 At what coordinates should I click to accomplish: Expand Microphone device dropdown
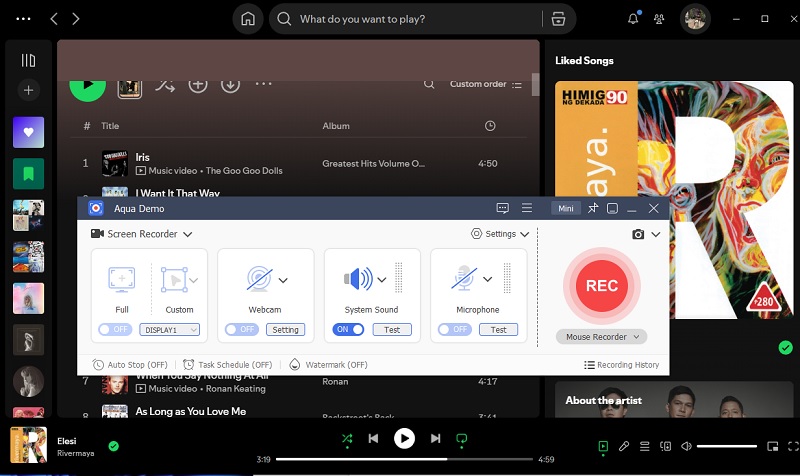pos(487,280)
